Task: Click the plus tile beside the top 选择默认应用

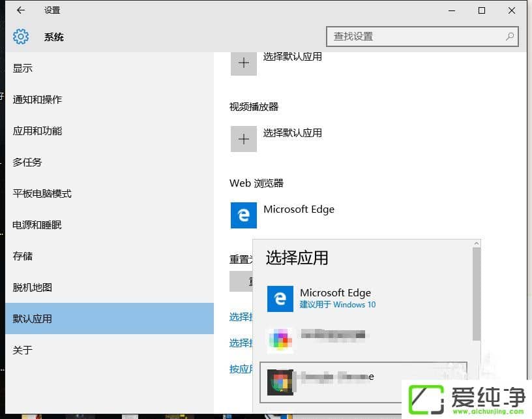Action: pyautogui.click(x=243, y=63)
